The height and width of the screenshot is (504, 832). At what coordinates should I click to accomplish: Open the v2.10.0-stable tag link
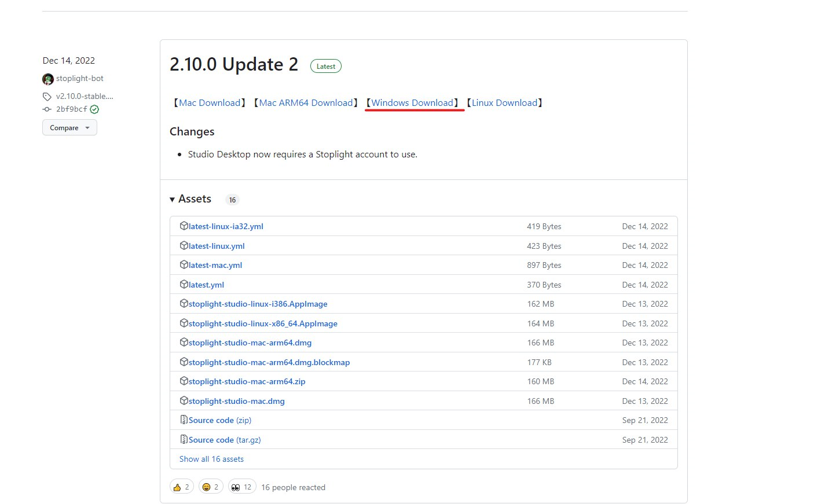tap(85, 96)
